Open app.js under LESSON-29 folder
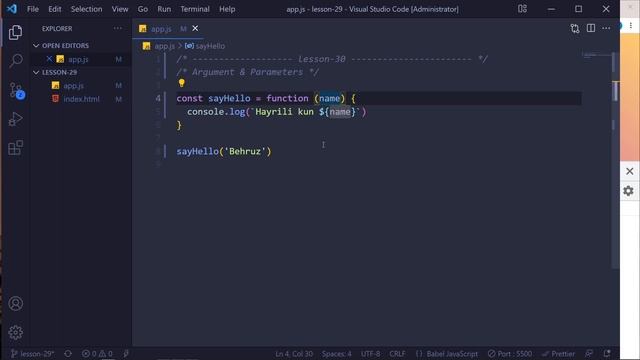 [73, 85]
